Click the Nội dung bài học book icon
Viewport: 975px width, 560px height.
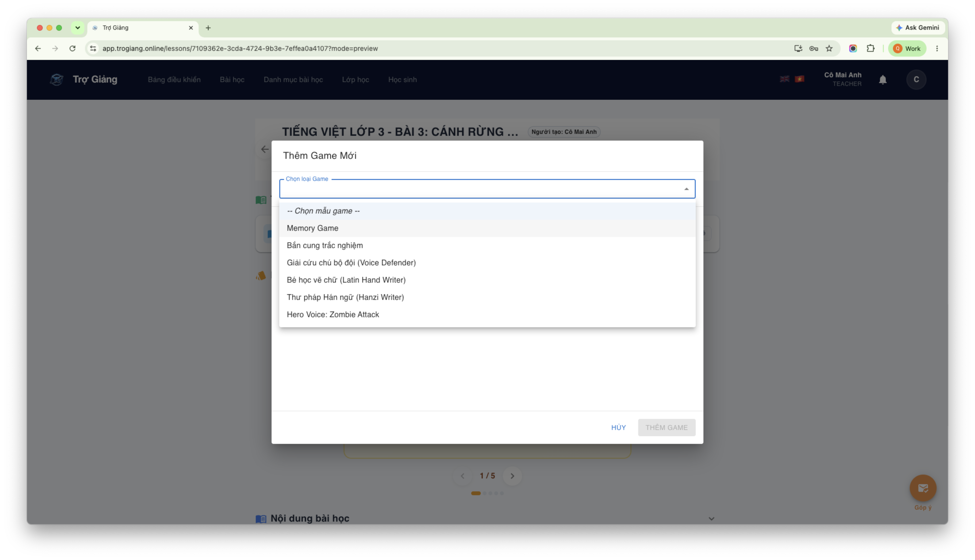[261, 519]
